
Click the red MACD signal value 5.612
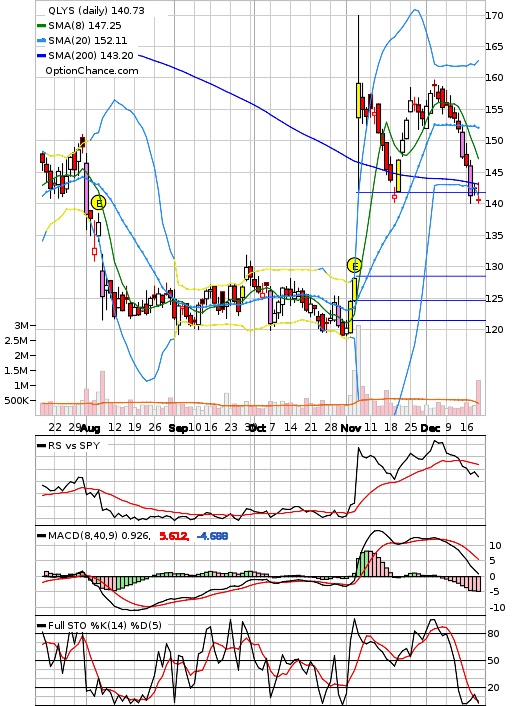(x=173, y=536)
